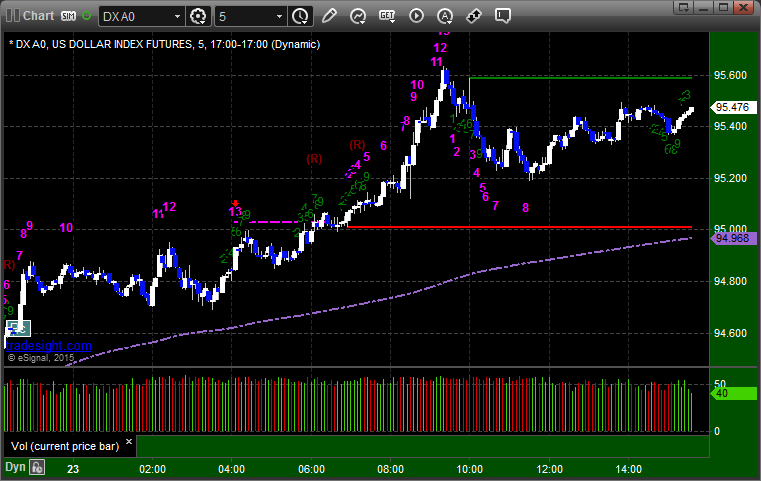Screen dimensions: 761x481
Task: Close the Vol (current price bar) pane
Action: pos(129,442)
